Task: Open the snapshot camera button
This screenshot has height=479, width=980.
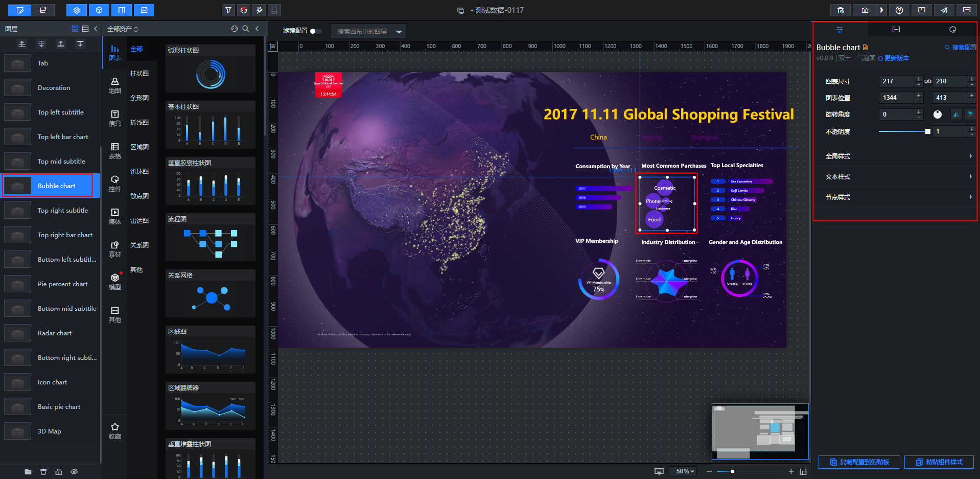Action: point(865,10)
